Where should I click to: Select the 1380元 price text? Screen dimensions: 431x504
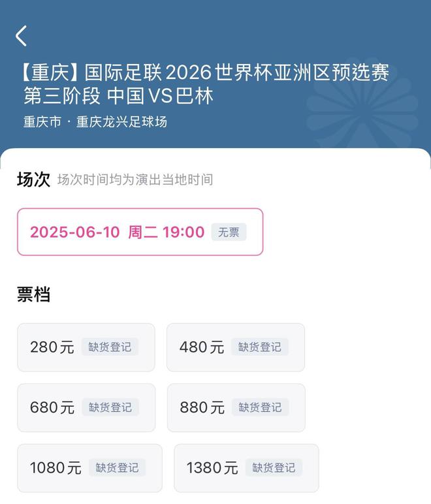pos(212,467)
